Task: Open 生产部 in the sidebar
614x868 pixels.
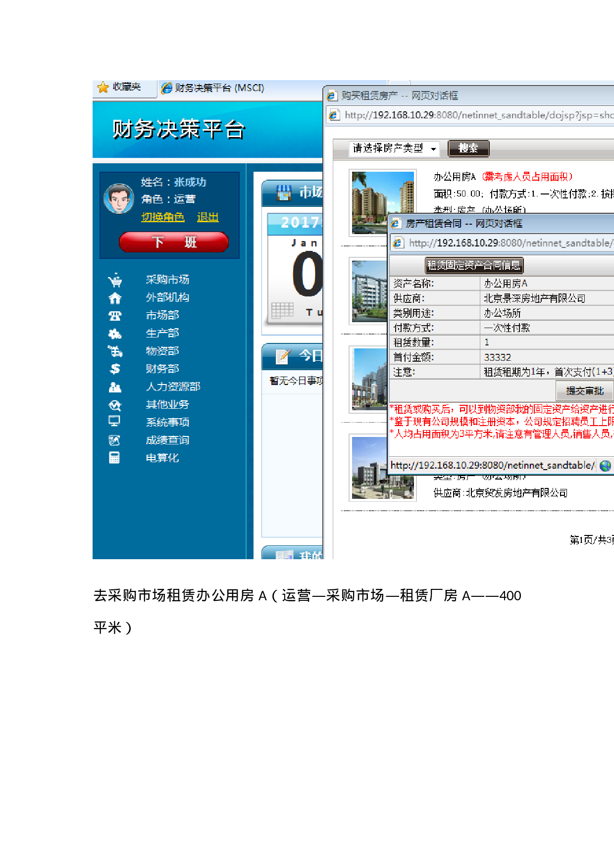Action: click(162, 333)
